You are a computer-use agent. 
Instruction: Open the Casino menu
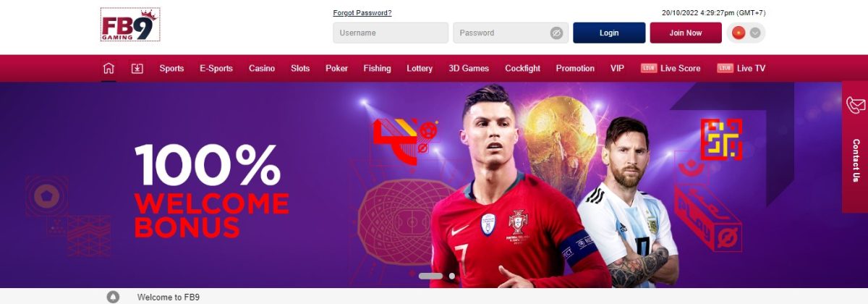[262, 68]
